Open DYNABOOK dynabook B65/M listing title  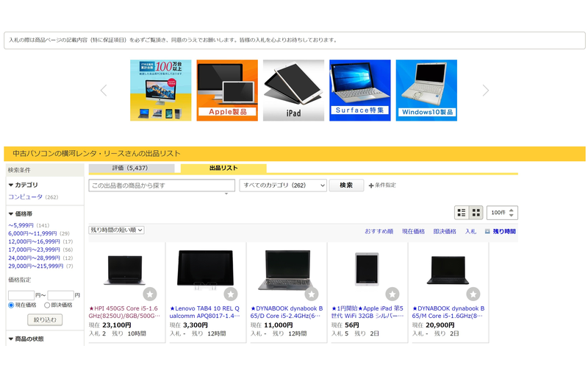(448, 312)
